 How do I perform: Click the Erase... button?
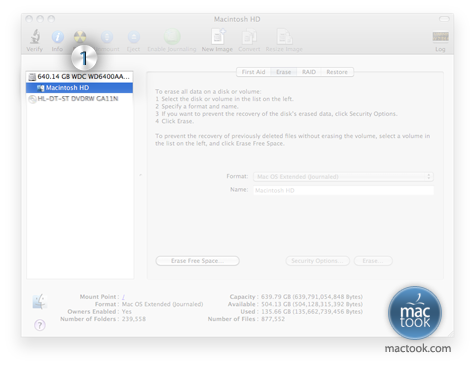373,261
